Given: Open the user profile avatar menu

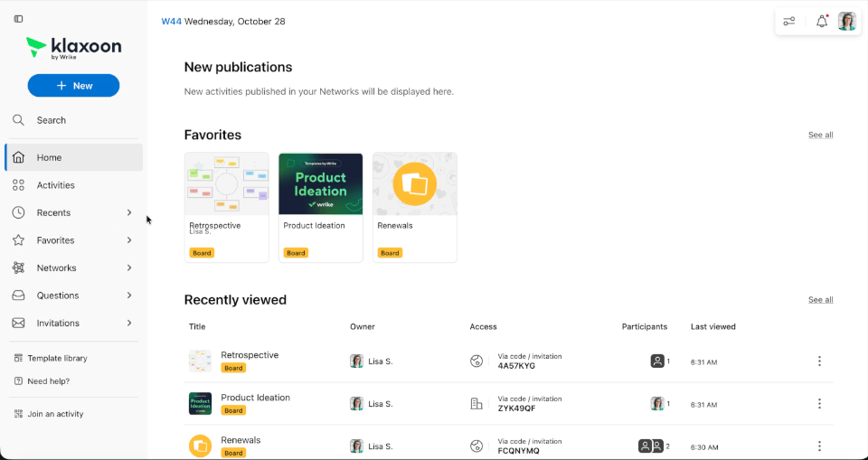Looking at the screenshot, I should click(847, 22).
